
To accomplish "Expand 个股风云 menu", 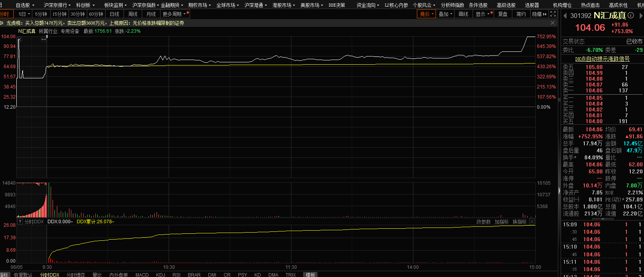I will (x=424, y=5).
